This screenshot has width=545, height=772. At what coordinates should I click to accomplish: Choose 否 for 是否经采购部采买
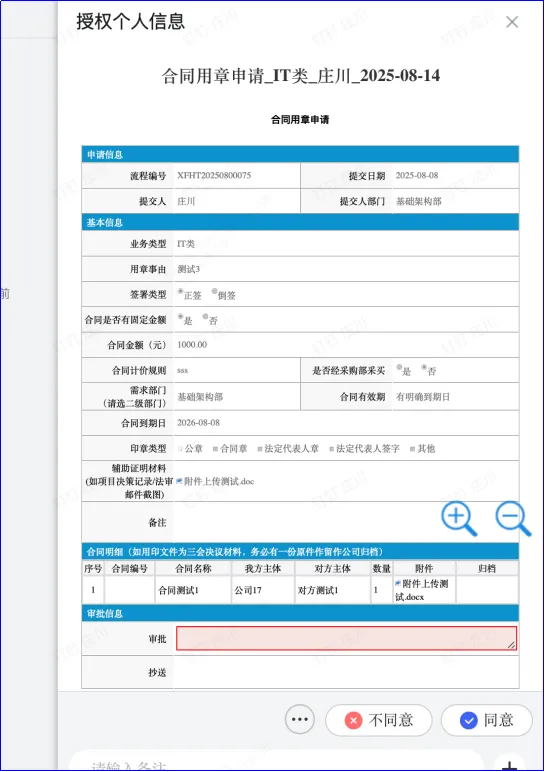click(x=424, y=367)
